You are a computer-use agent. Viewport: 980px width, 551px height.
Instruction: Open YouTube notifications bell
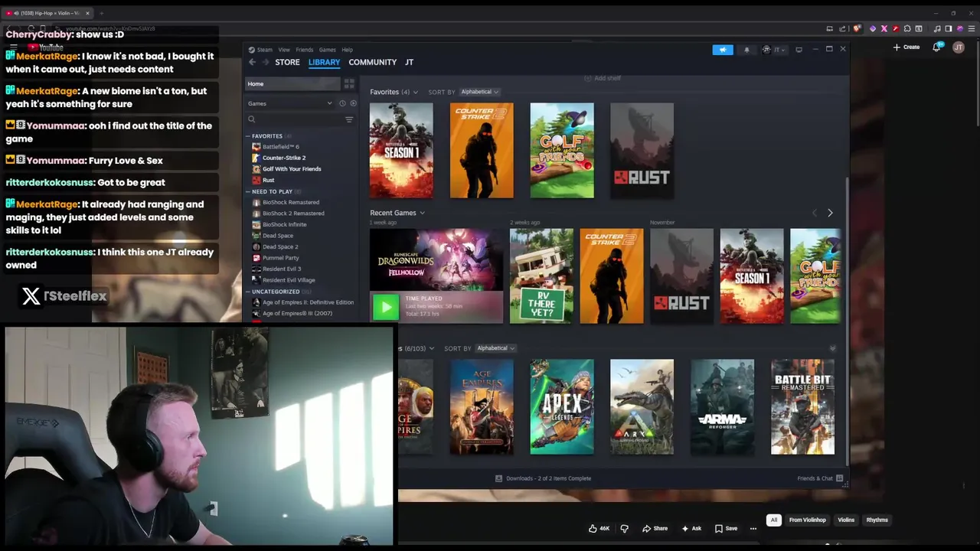pos(936,47)
